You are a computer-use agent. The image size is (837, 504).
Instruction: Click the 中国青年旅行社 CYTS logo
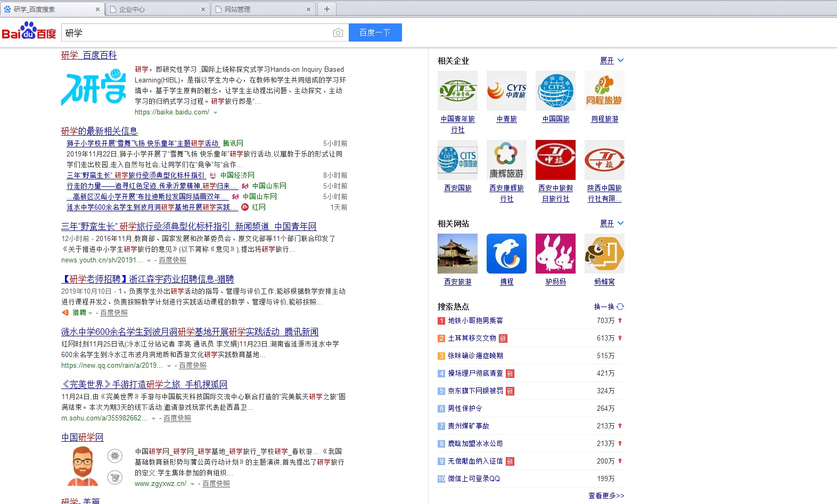(x=457, y=91)
